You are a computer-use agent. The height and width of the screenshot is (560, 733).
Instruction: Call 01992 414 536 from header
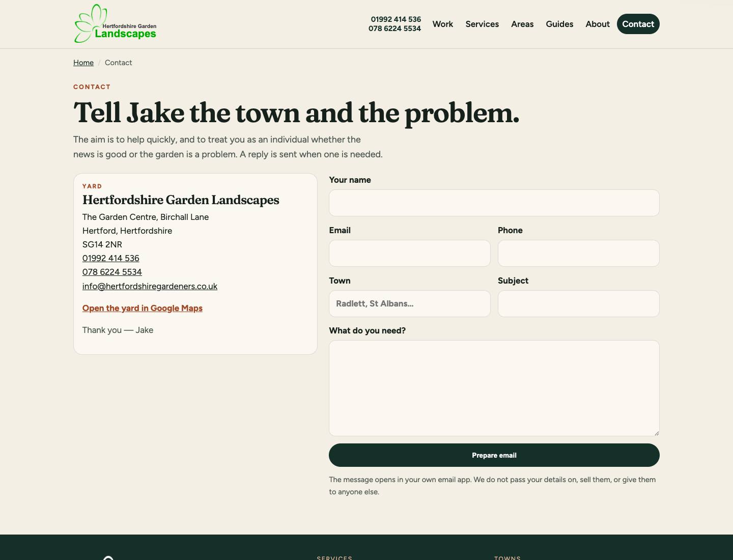(x=396, y=19)
